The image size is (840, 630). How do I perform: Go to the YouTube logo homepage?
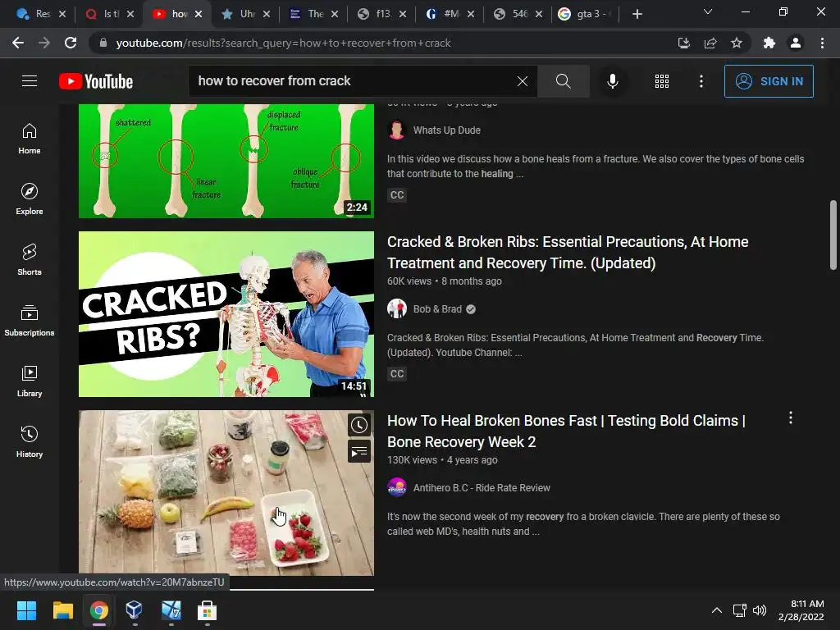(96, 81)
